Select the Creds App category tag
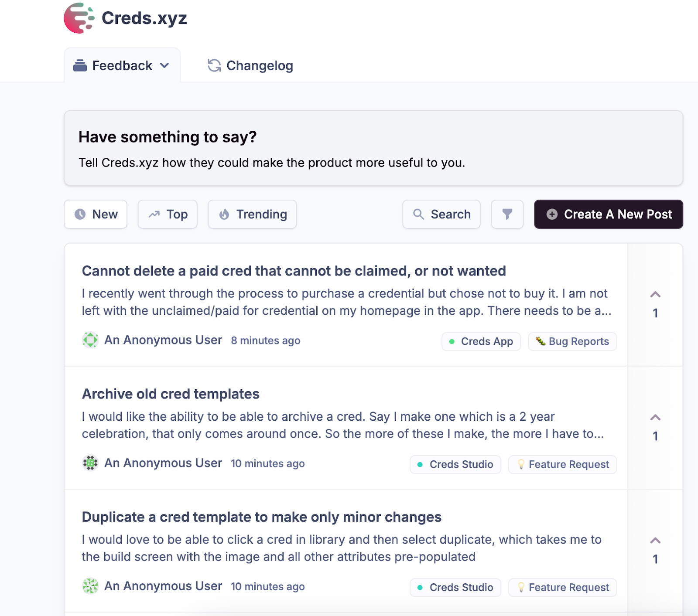Image resolution: width=698 pixels, height=616 pixels. click(481, 341)
